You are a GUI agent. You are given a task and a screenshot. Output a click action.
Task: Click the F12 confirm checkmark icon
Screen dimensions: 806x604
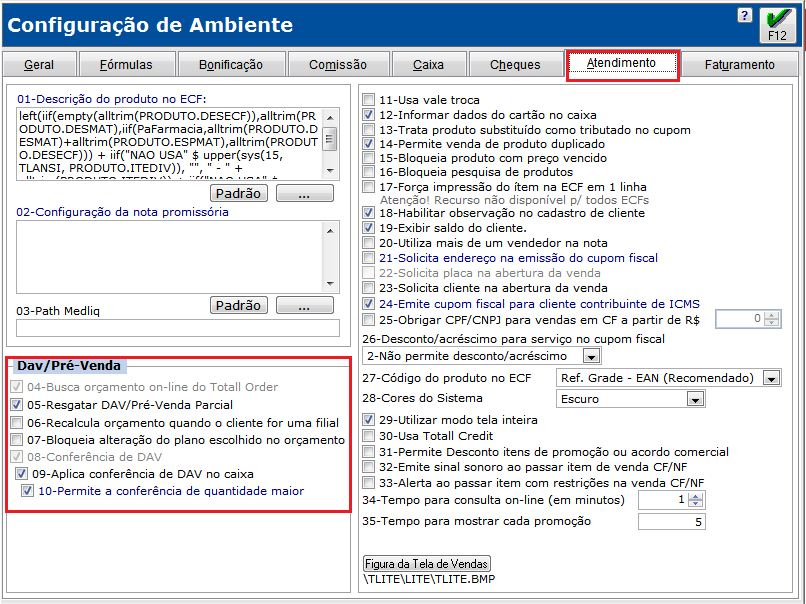(x=777, y=25)
